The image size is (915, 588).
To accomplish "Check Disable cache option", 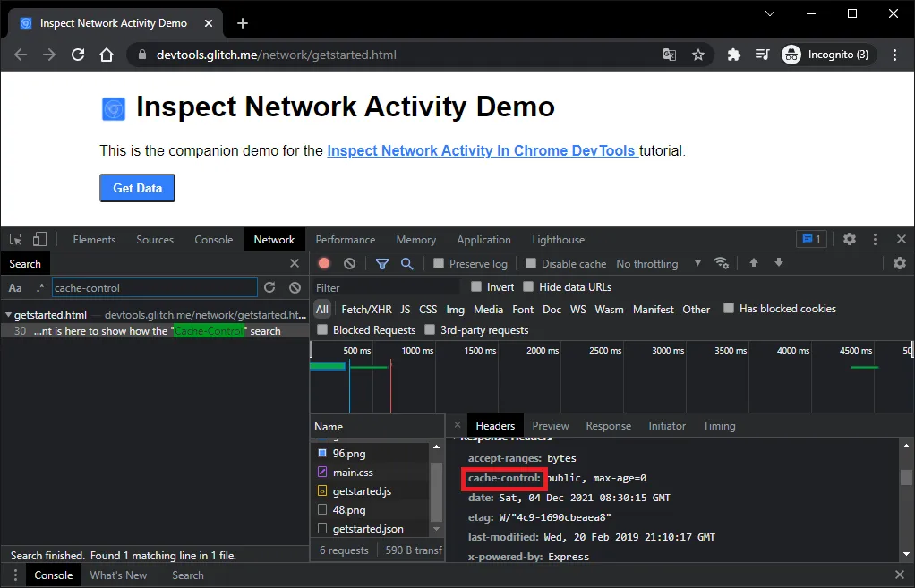I will point(530,263).
